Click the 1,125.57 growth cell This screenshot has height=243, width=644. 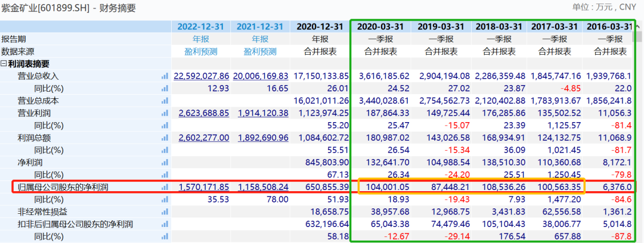(565, 126)
